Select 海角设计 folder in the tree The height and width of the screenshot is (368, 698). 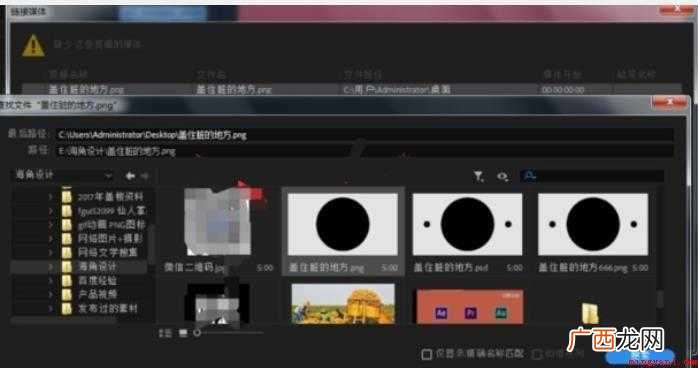click(97, 267)
